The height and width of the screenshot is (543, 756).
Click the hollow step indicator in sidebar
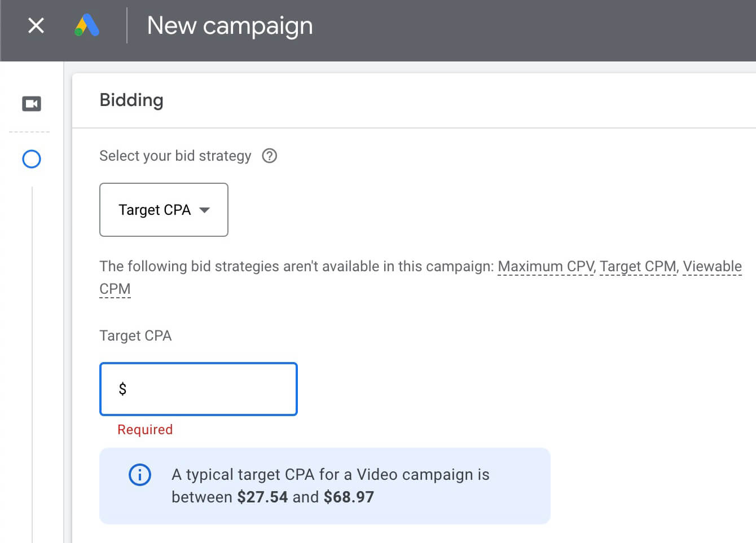(32, 159)
